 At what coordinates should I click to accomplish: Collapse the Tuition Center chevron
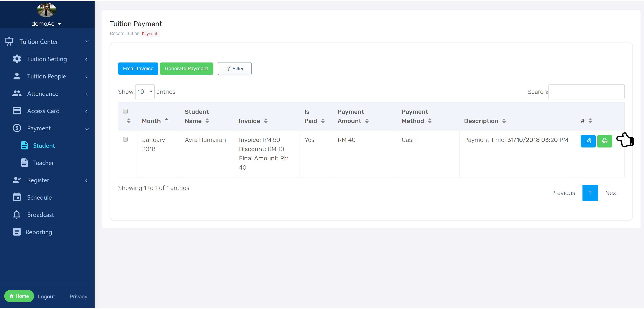87,42
